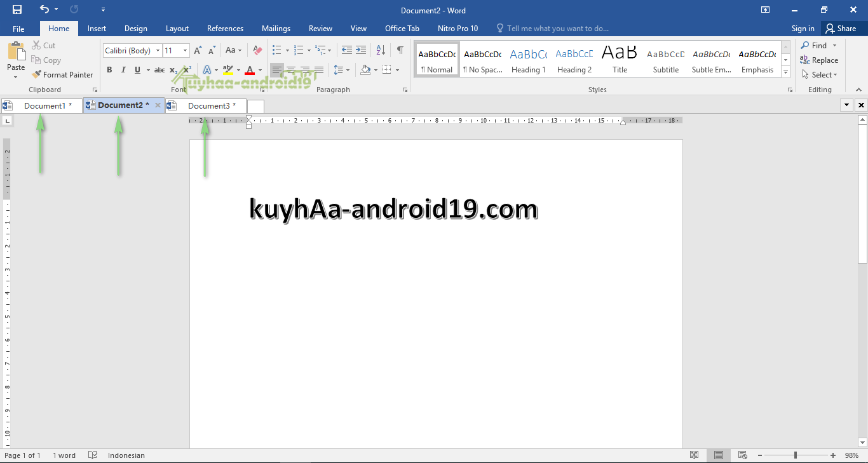Open the Select dropdown in Editing
Viewport: 868px width, 463px height.
[820, 75]
